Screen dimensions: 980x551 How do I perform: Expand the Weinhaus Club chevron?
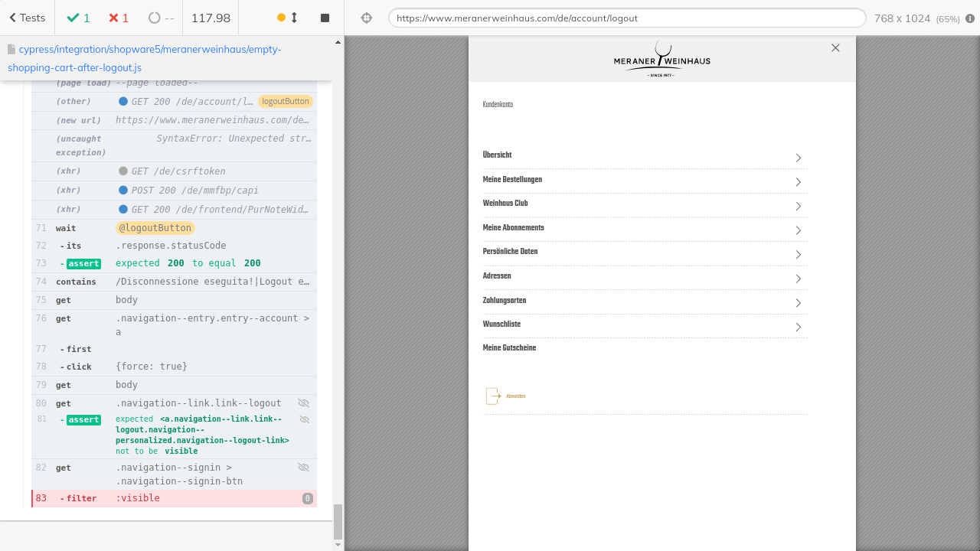coord(798,206)
